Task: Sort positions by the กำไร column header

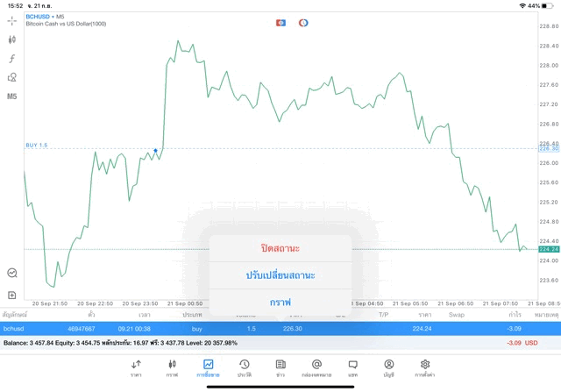Action: (515, 314)
